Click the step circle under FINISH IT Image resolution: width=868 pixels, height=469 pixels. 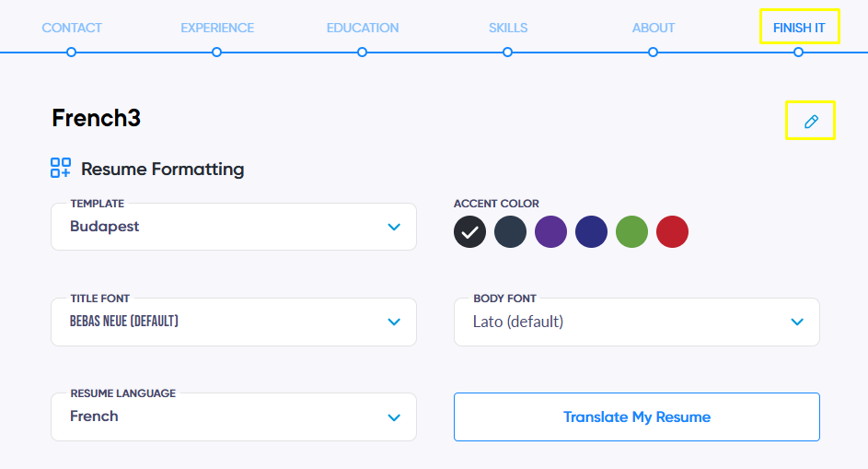798,53
